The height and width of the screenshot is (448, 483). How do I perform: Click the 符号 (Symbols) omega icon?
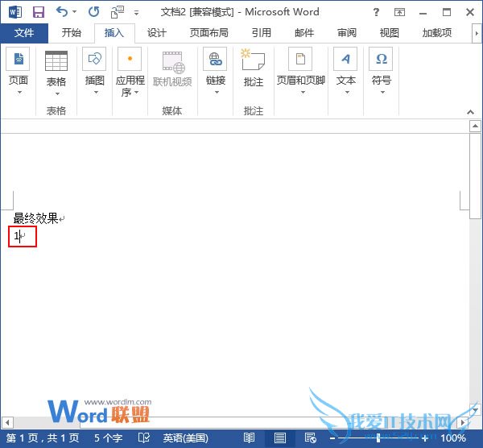coord(381,59)
